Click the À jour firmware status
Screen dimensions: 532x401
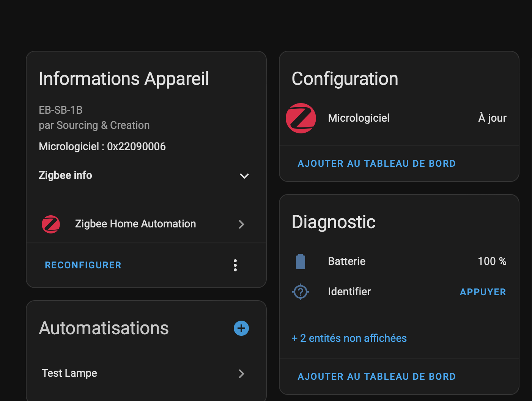point(492,118)
